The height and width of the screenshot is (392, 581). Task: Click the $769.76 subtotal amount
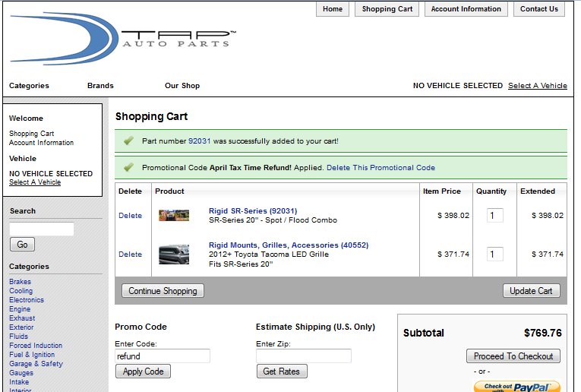point(543,333)
